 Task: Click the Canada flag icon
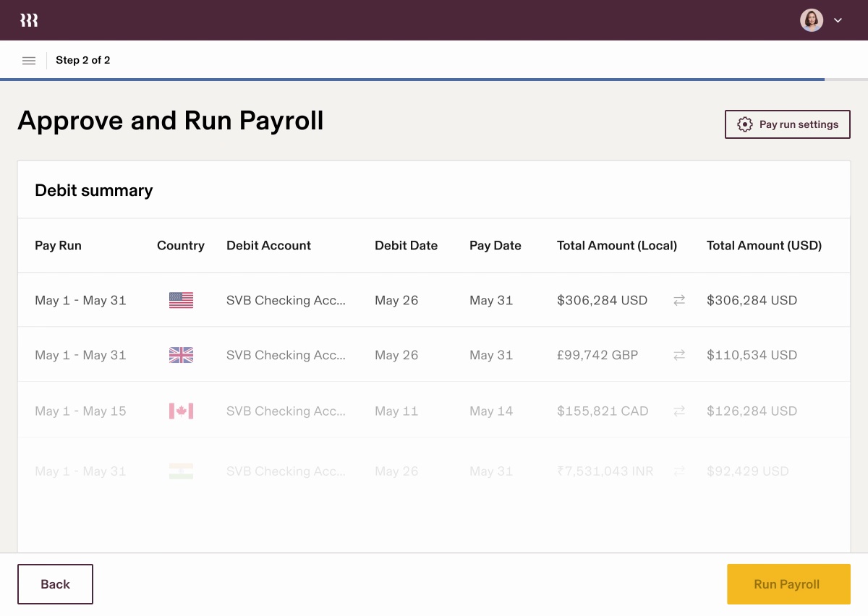[181, 411]
